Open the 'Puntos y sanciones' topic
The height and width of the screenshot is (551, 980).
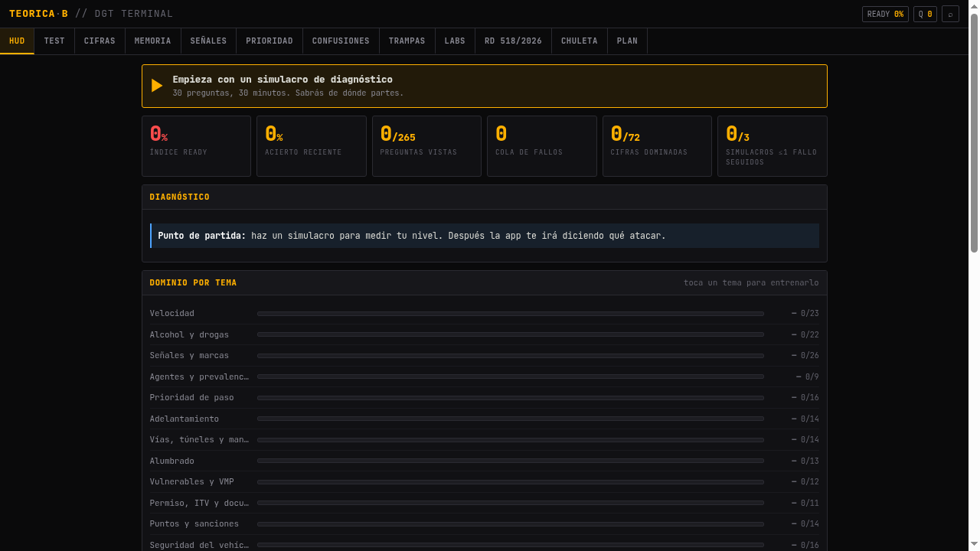coord(485,524)
